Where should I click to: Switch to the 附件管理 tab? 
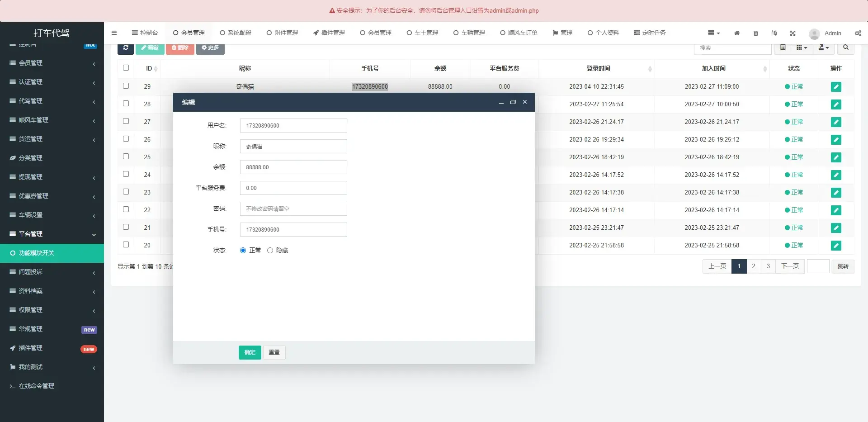tap(282, 33)
